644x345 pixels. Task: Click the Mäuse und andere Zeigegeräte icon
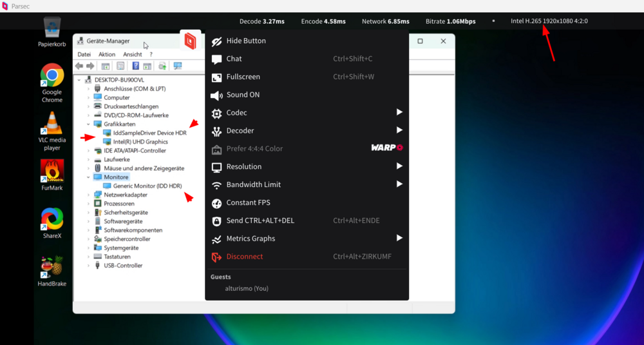[97, 168]
